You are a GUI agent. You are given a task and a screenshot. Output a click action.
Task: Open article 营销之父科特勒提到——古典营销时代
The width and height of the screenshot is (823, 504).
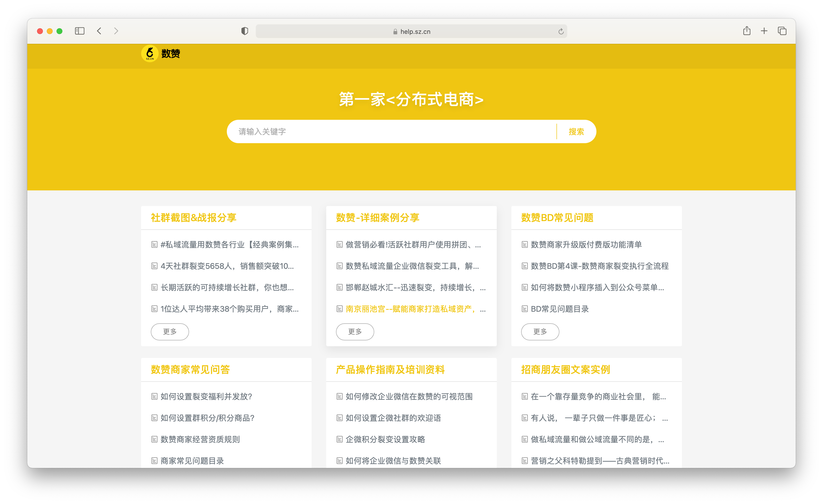click(600, 461)
